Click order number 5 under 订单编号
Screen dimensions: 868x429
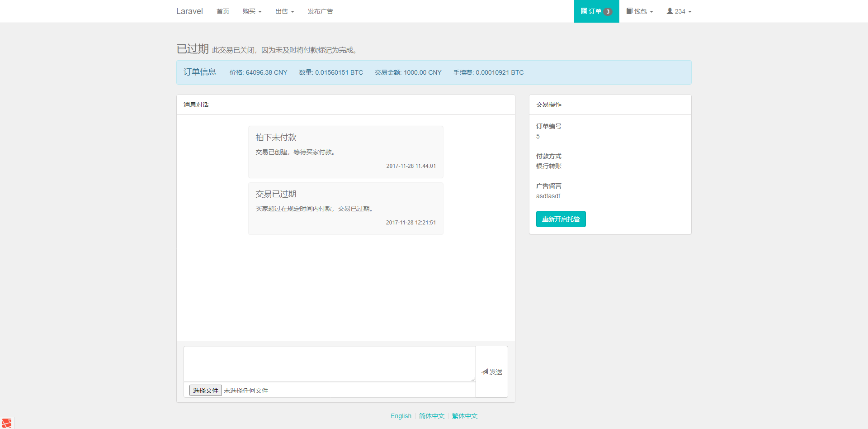(538, 136)
